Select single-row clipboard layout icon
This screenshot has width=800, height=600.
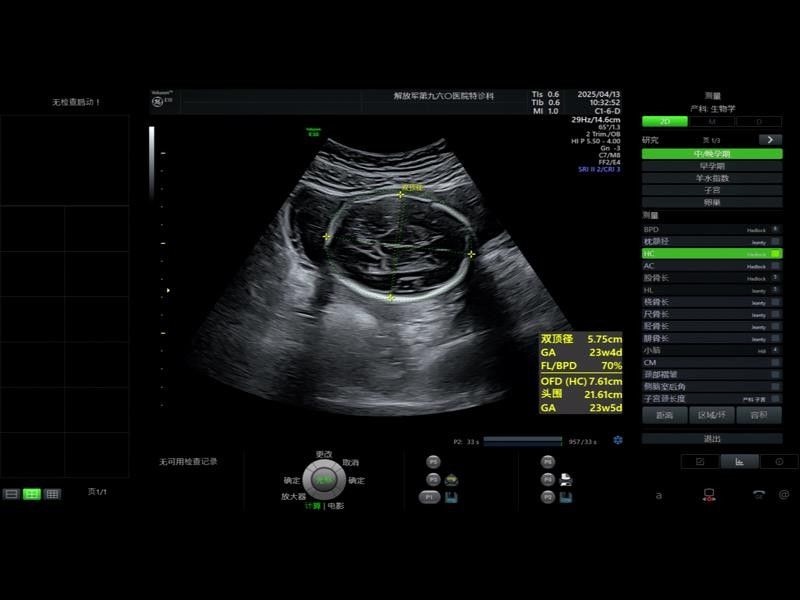11,494
